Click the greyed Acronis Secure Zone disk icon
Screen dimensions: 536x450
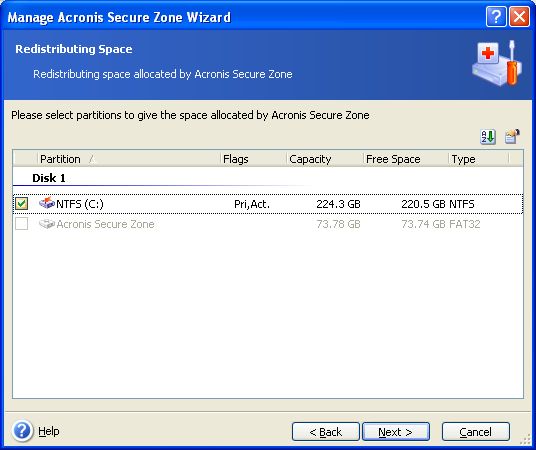[x=47, y=224]
